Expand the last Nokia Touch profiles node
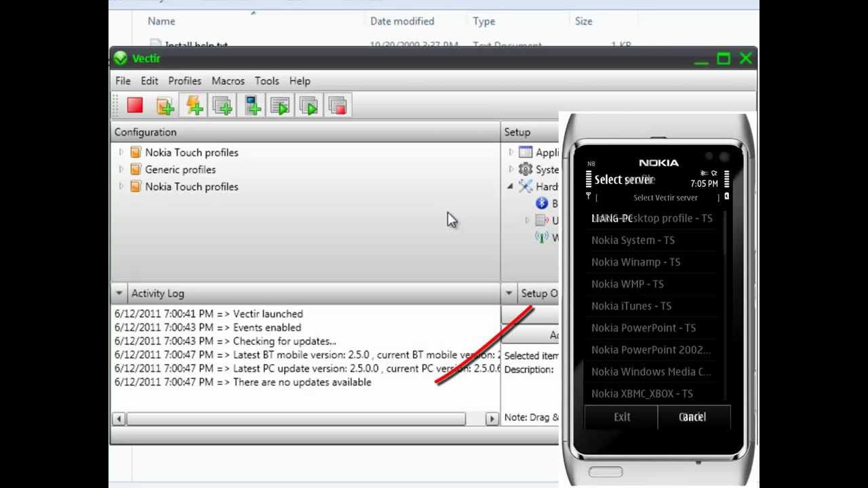 [x=121, y=186]
